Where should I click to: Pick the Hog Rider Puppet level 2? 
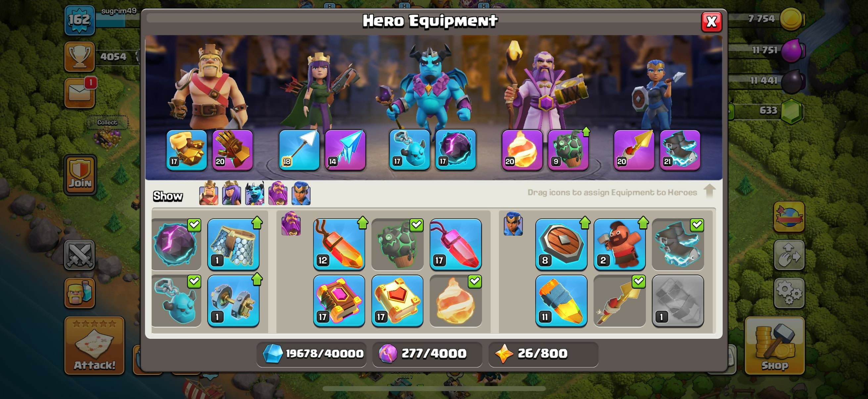click(620, 244)
